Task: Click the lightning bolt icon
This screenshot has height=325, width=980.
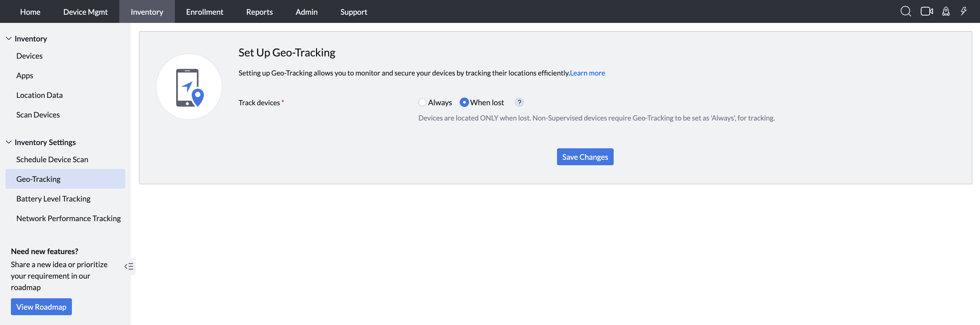Action: [964, 11]
